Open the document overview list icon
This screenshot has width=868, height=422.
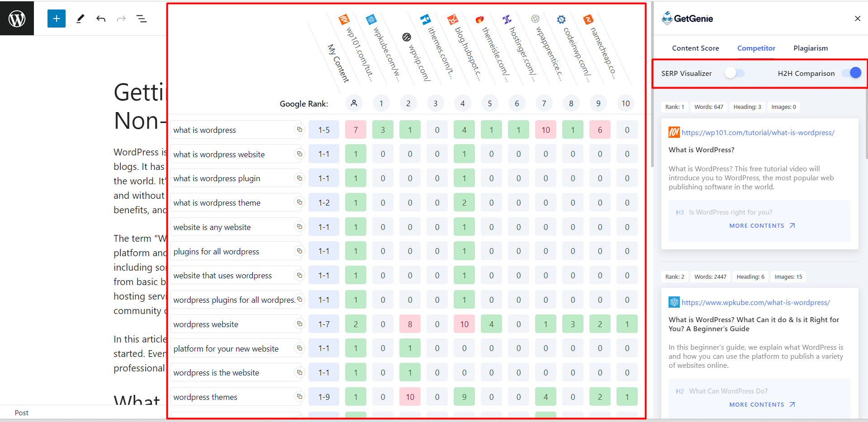[x=142, y=19]
